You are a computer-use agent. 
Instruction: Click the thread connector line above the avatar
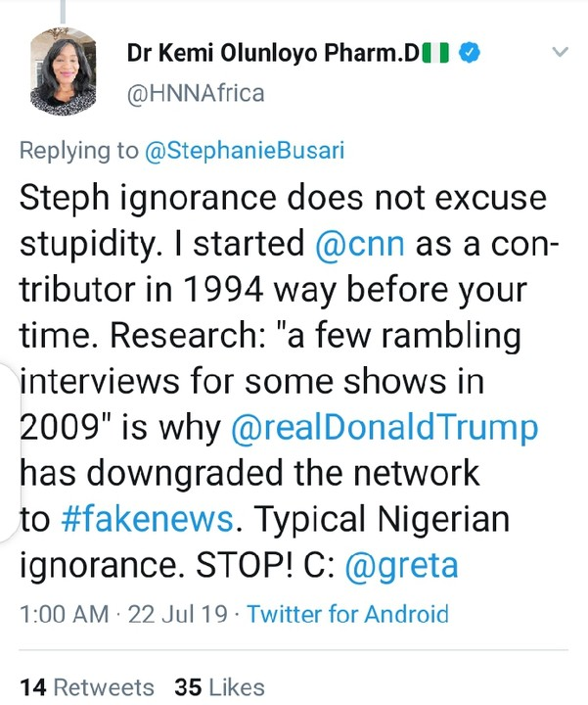click(62, 10)
